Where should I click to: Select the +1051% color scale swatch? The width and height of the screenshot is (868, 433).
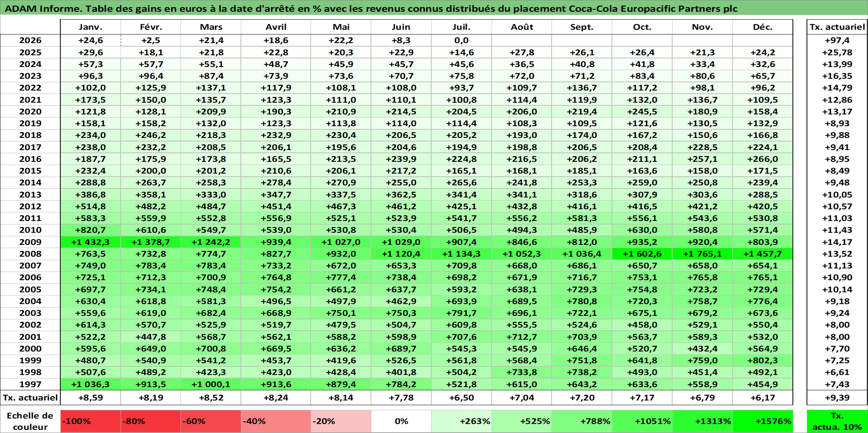[x=642, y=421]
